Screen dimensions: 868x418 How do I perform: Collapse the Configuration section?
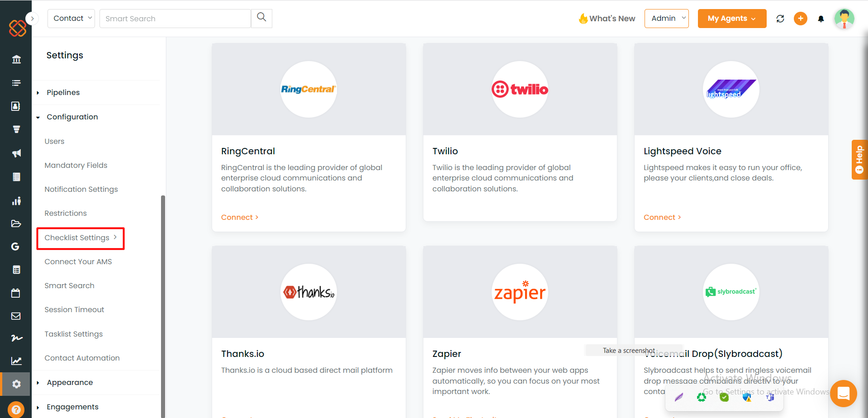pos(72,117)
